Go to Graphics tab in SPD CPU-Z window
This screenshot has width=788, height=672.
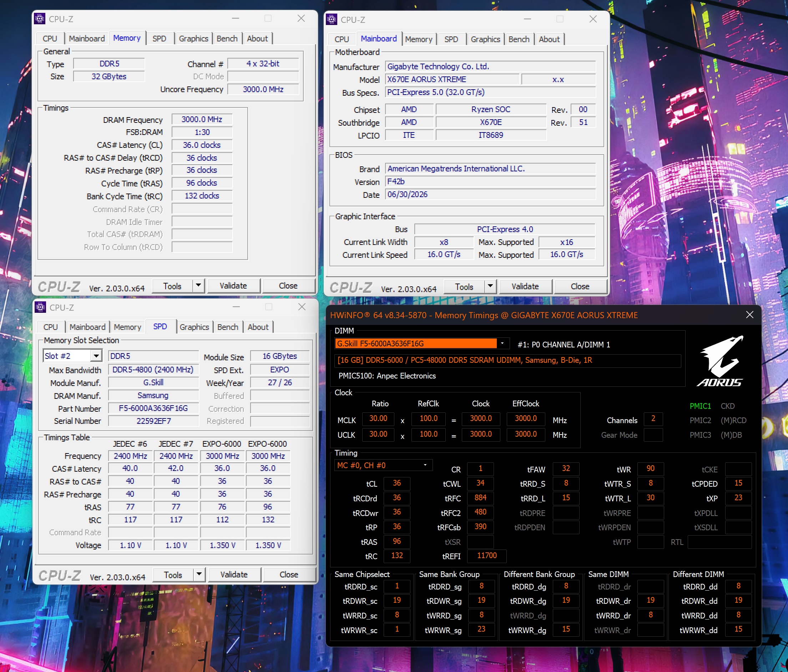(x=195, y=327)
